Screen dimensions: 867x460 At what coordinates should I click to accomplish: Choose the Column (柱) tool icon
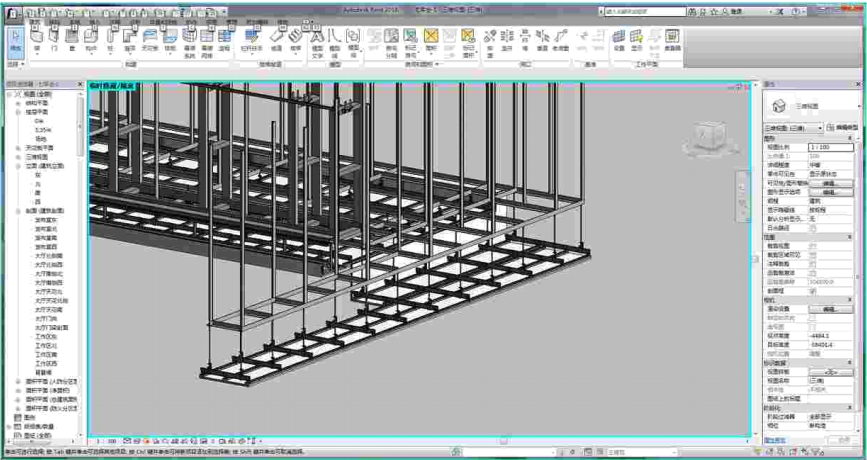pos(110,36)
